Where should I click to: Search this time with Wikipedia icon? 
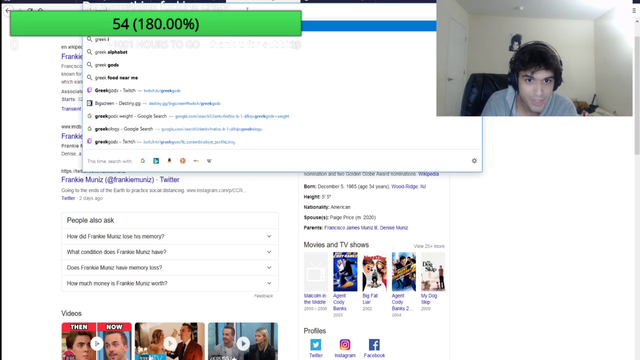pyautogui.click(x=209, y=161)
